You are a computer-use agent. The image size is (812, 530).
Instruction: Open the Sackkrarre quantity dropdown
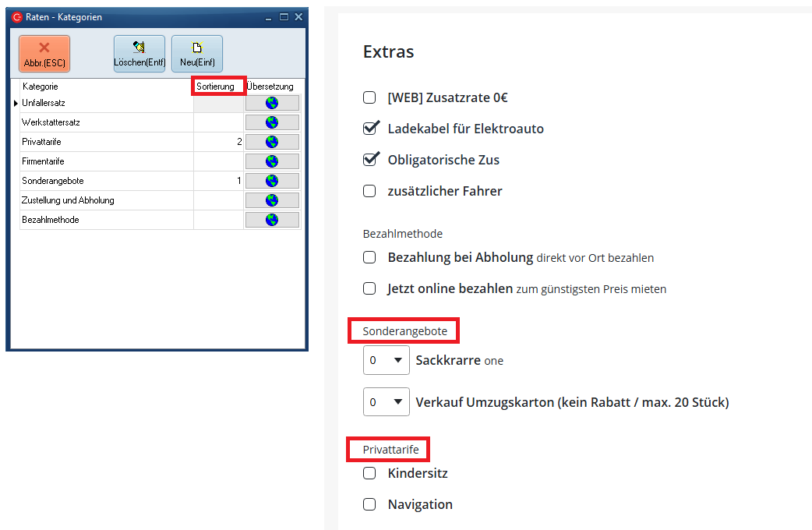pyautogui.click(x=387, y=360)
